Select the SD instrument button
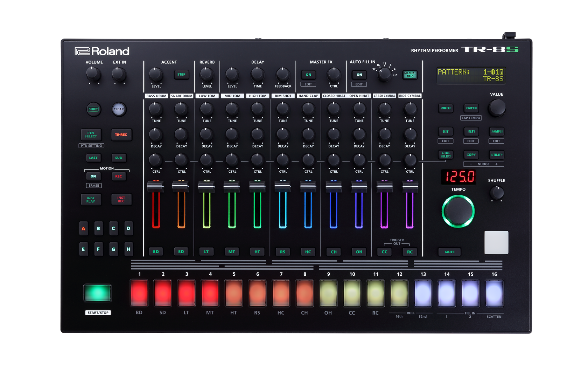 coord(181,252)
